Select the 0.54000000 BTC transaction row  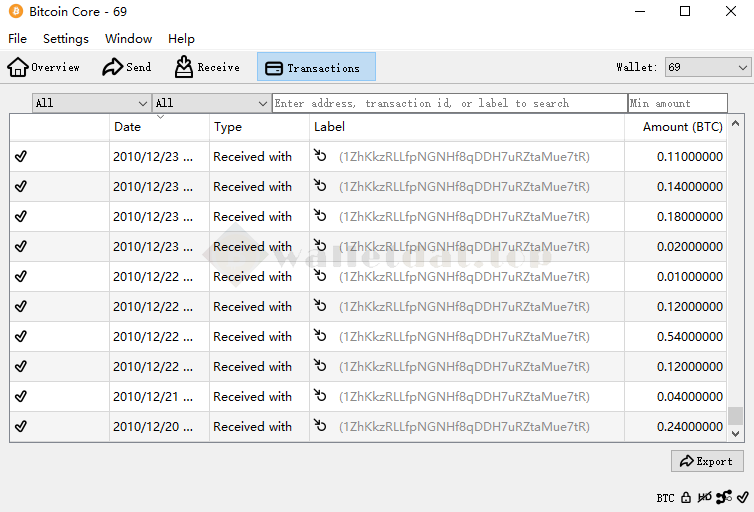pyautogui.click(x=400, y=337)
